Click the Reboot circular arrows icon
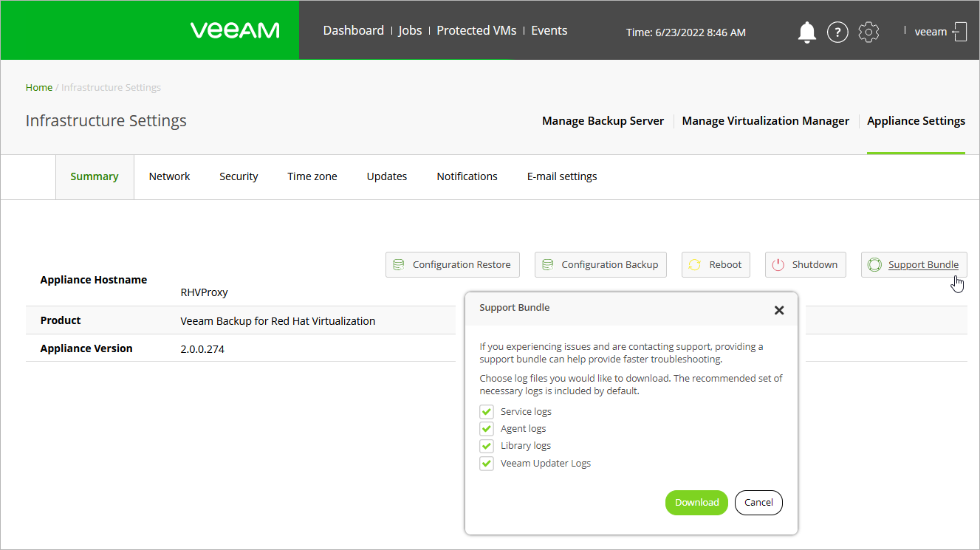 (x=695, y=265)
